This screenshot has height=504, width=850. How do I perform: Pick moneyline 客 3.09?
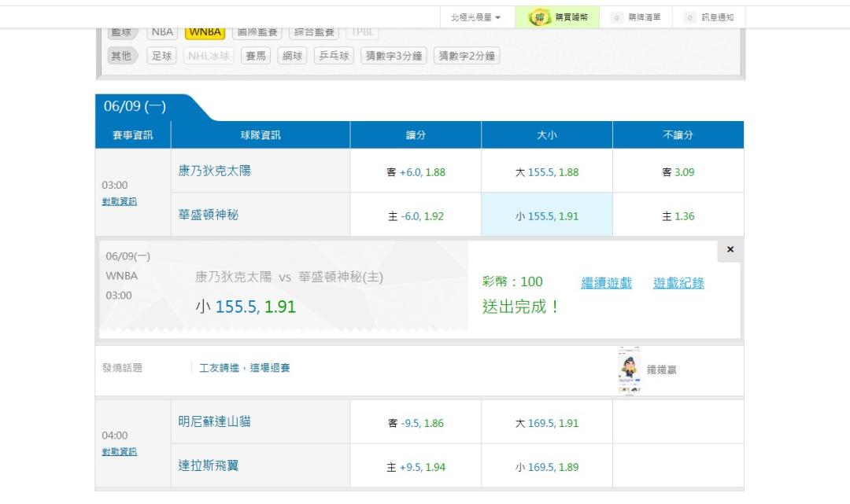678,172
